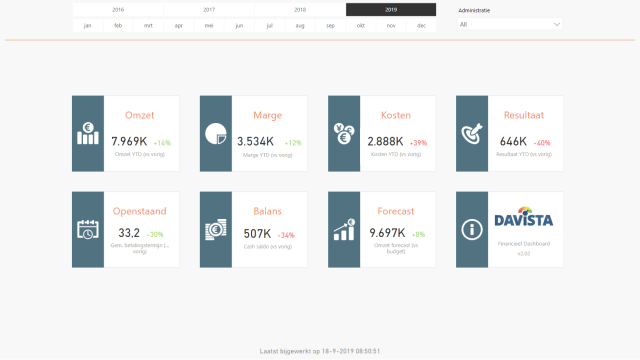Open the Administratie dropdown
The width and height of the screenshot is (640, 360).
510,24
